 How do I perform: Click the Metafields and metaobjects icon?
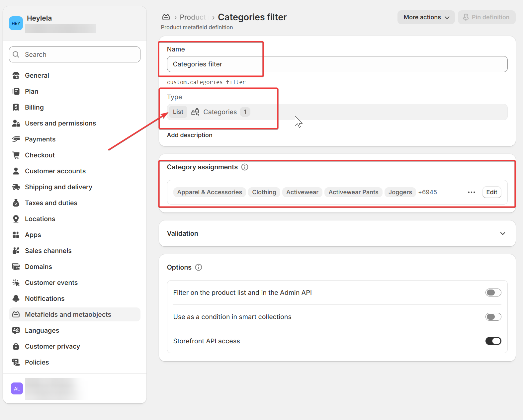(16, 314)
